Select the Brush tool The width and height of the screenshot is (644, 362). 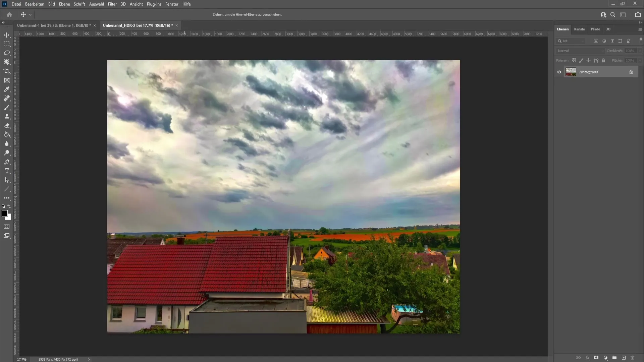[7, 108]
